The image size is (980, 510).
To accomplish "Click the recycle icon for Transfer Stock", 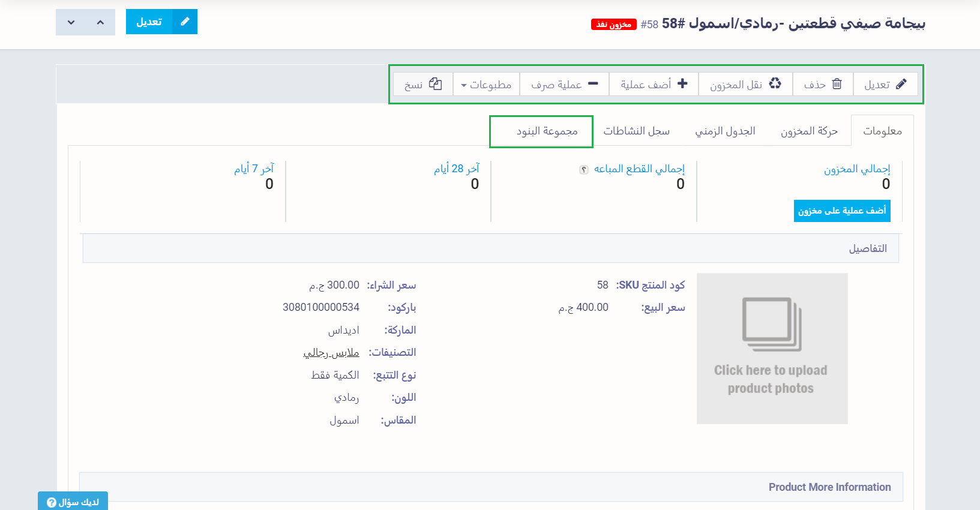I will tap(775, 84).
